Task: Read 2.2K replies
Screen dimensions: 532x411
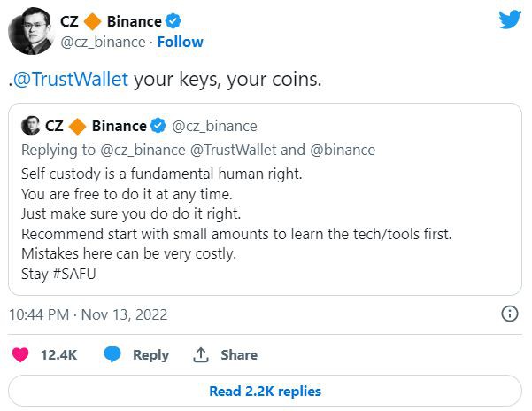Action: [x=265, y=391]
